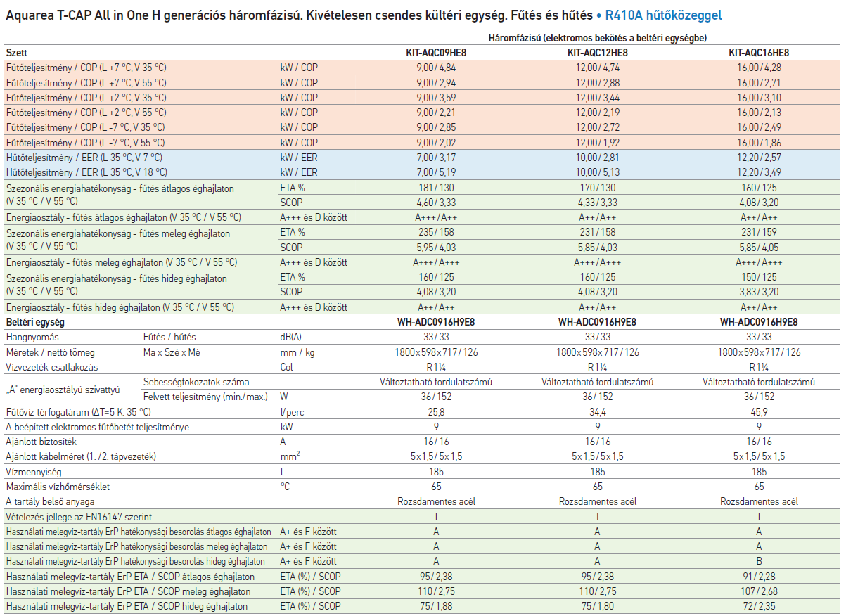Click the 'Vízvezeték-csatlakozás' row label
The image size is (846, 616).
point(52,367)
